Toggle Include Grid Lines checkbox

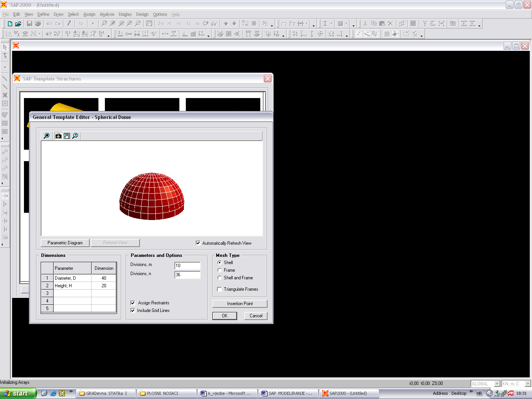(x=133, y=310)
